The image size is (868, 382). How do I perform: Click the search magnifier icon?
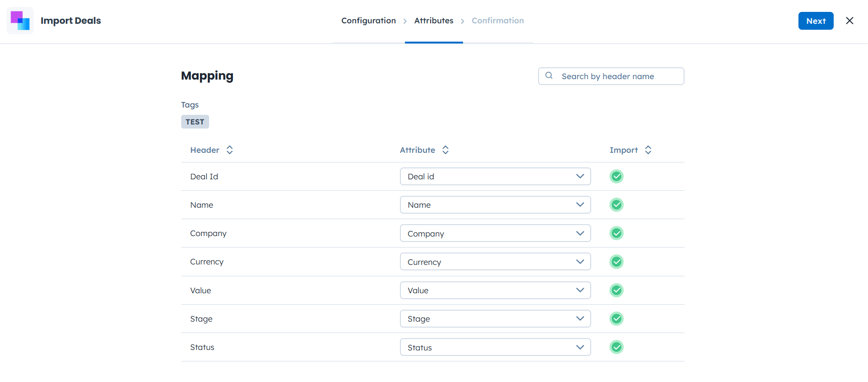(x=549, y=76)
